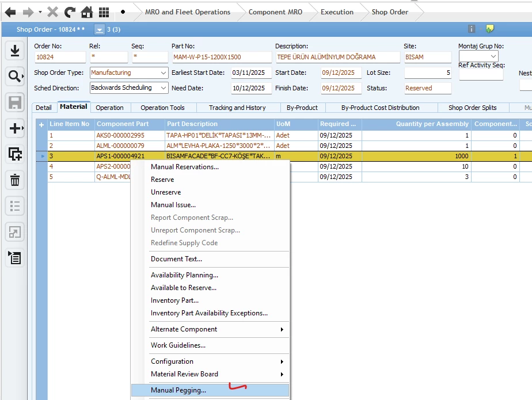This screenshot has height=400, width=532.
Task: Open the apps grid navigator icon
Action: (104, 12)
